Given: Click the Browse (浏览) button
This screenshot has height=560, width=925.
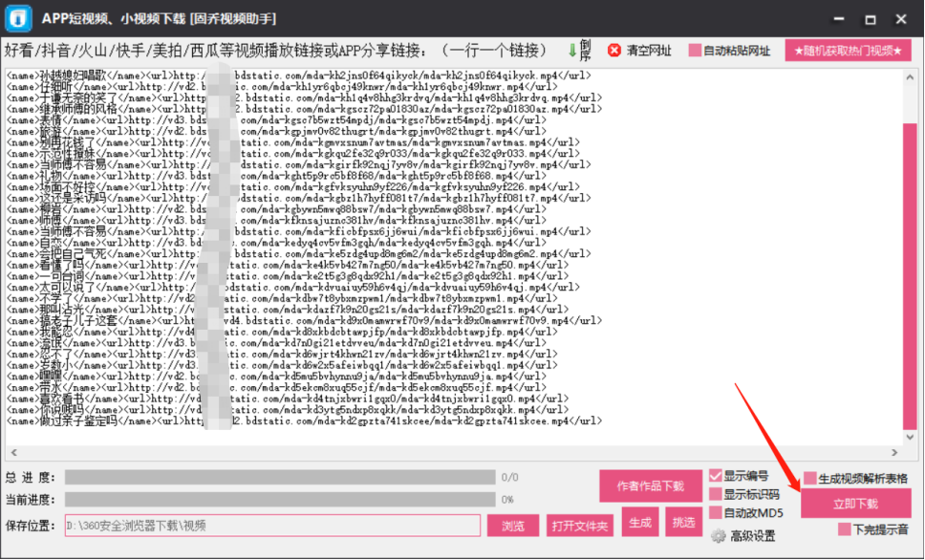Looking at the screenshot, I should (x=513, y=526).
